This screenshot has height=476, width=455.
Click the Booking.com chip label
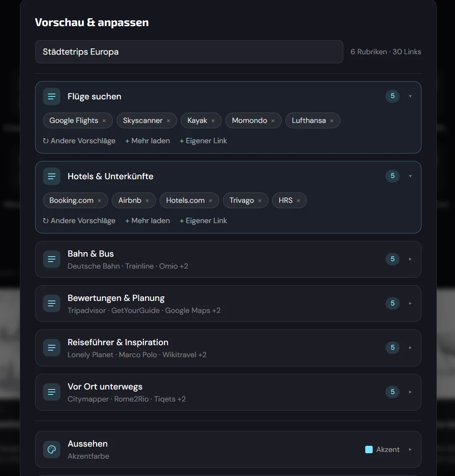71,201
